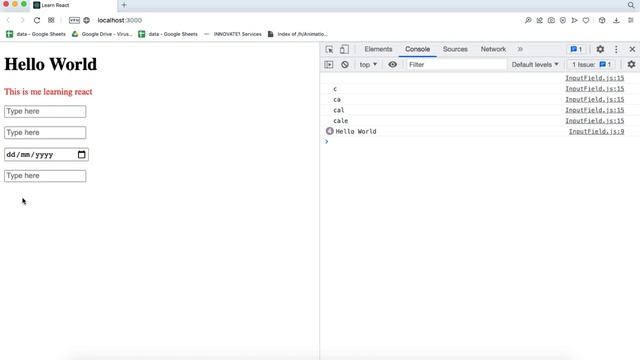Viewport: 640px width, 360px height.
Task: Open the INNOVATE1 Services bookmark
Action: (x=233, y=34)
